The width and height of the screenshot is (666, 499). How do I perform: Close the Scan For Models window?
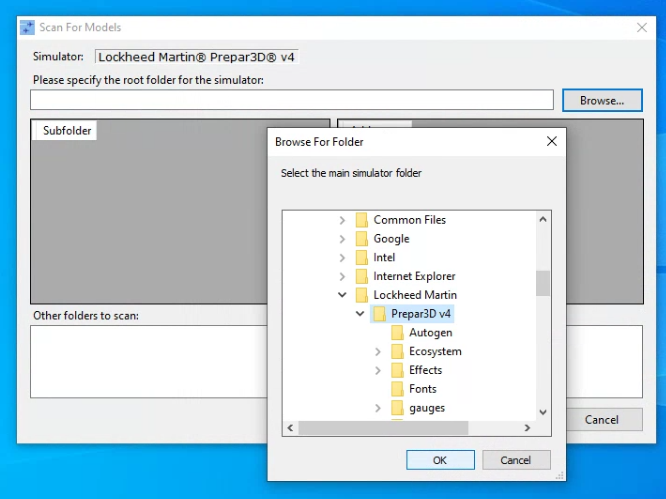coord(642,28)
